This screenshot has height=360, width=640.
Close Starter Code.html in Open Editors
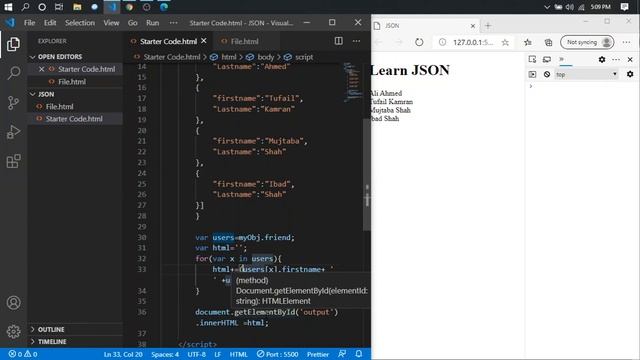pyautogui.click(x=41, y=69)
